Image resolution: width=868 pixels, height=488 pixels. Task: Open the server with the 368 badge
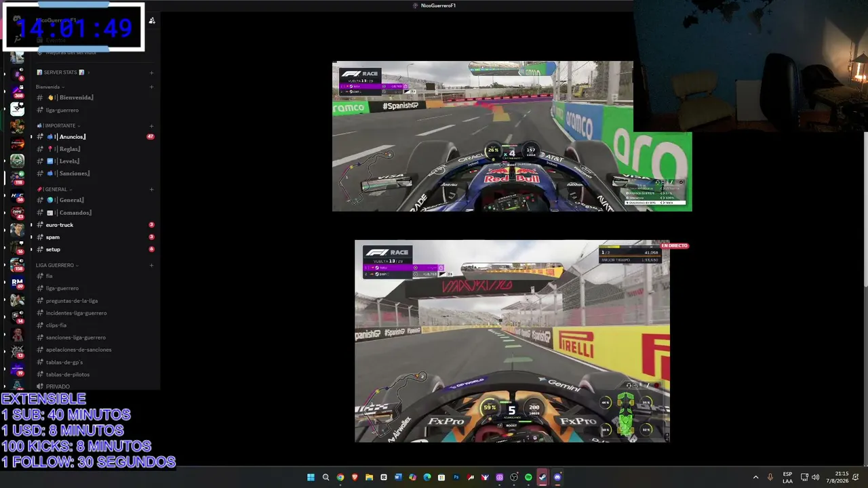click(x=18, y=91)
